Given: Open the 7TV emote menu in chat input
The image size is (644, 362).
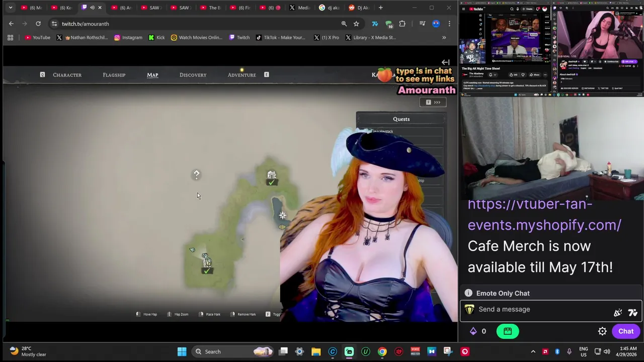Looking at the screenshot, I should (633, 313).
